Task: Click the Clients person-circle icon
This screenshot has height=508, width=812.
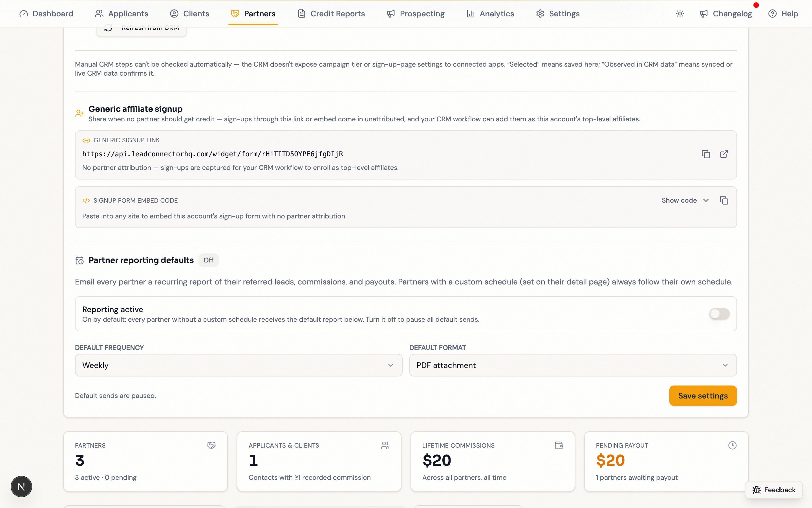Action: (x=174, y=14)
